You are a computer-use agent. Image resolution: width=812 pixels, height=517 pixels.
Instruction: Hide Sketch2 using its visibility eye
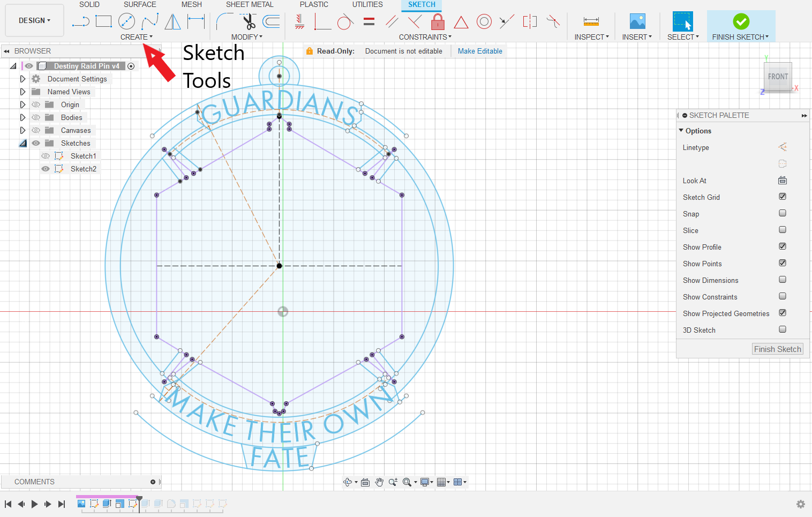pos(46,168)
